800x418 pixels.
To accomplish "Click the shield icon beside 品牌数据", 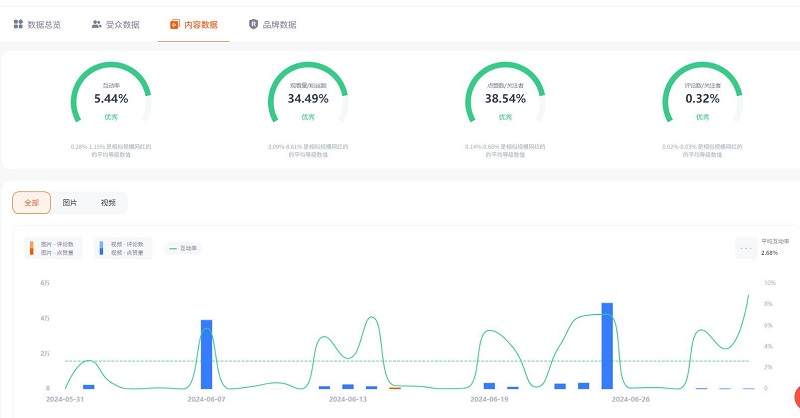I will tap(253, 24).
